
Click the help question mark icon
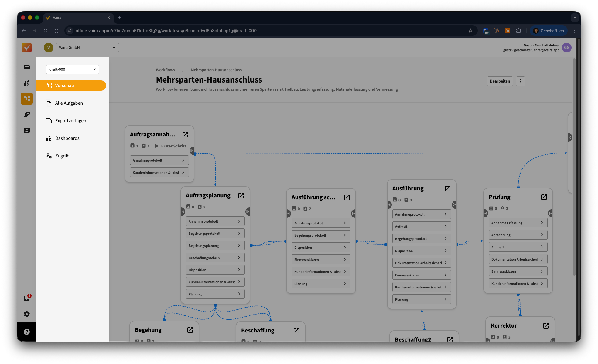27,332
